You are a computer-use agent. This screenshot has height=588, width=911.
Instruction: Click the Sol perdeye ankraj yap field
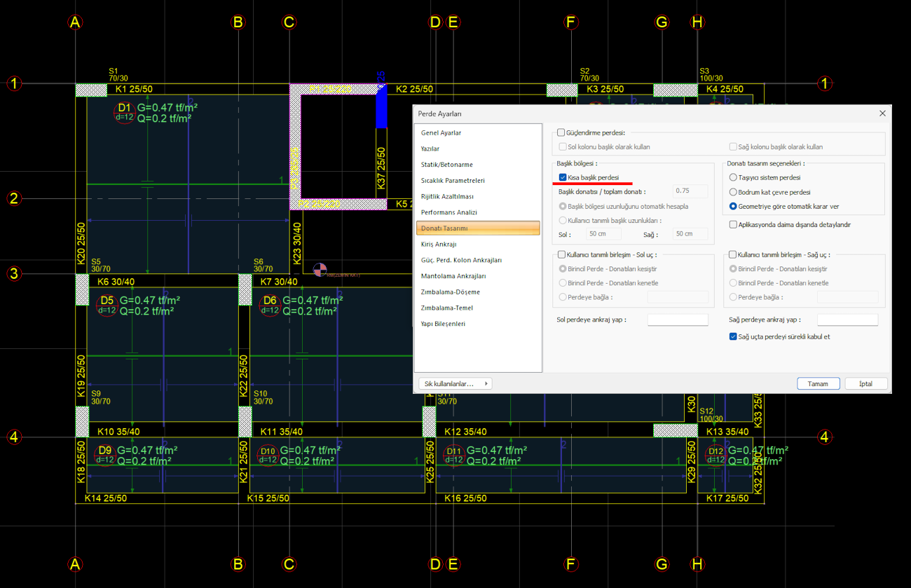pyautogui.click(x=678, y=320)
